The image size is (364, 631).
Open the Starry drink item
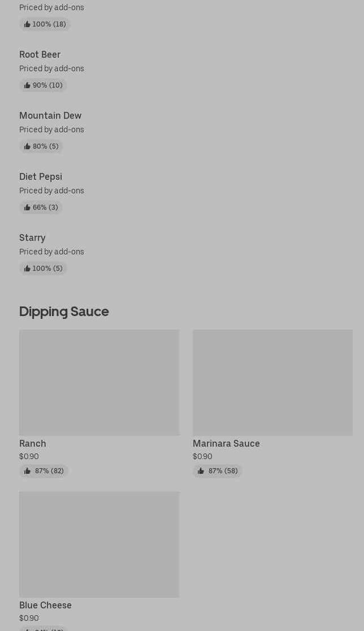pos(32,237)
